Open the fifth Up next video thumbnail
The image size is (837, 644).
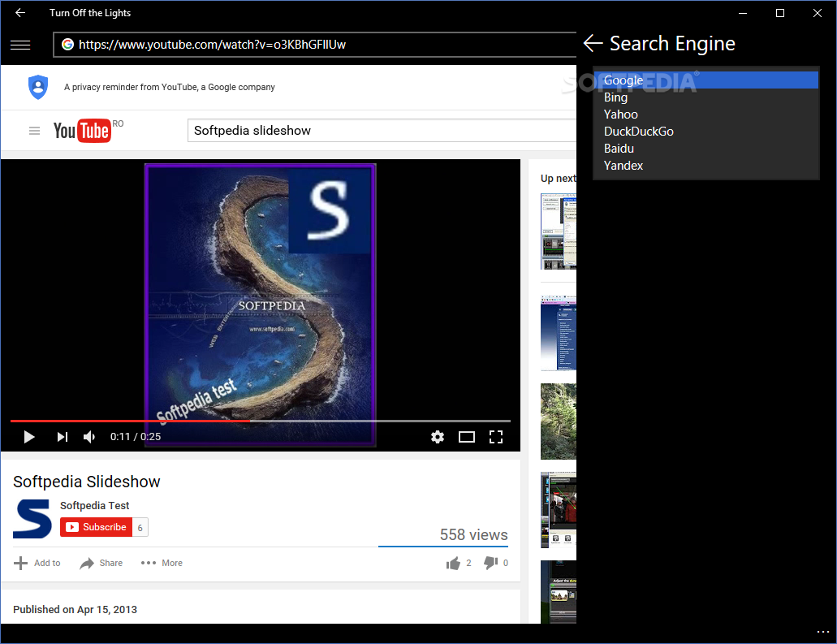coord(559,592)
